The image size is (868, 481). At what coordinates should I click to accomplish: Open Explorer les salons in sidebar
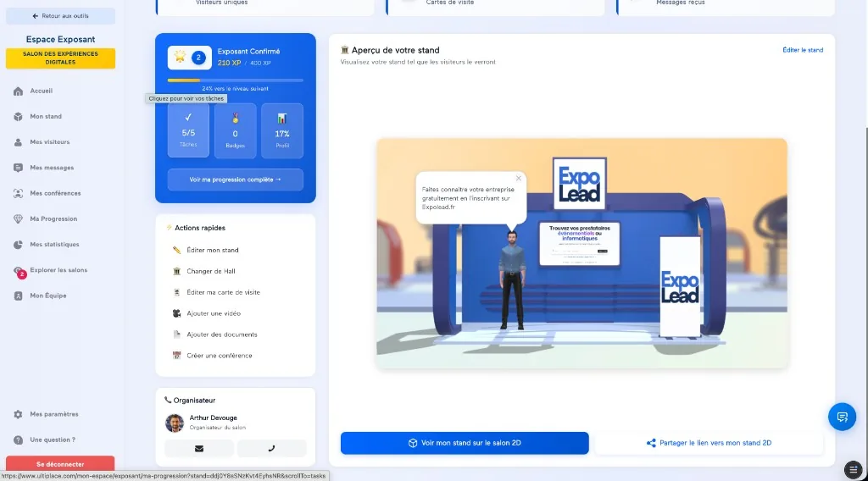pyautogui.click(x=58, y=270)
